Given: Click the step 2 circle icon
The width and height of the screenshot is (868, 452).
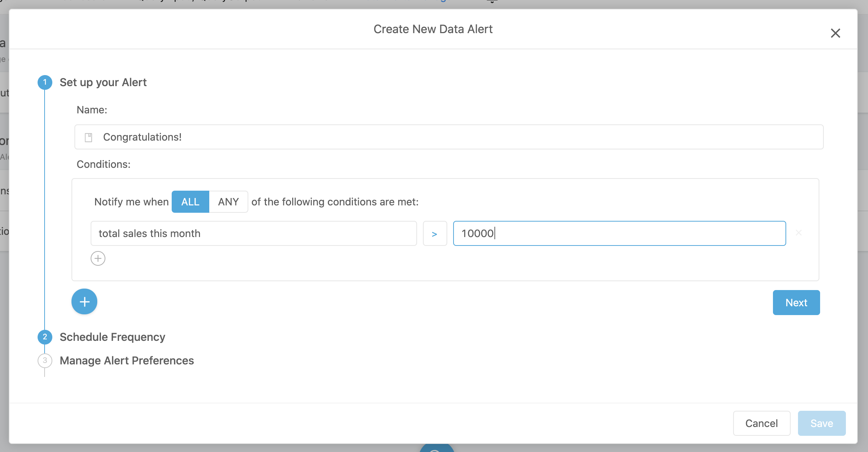Looking at the screenshot, I should pos(45,337).
